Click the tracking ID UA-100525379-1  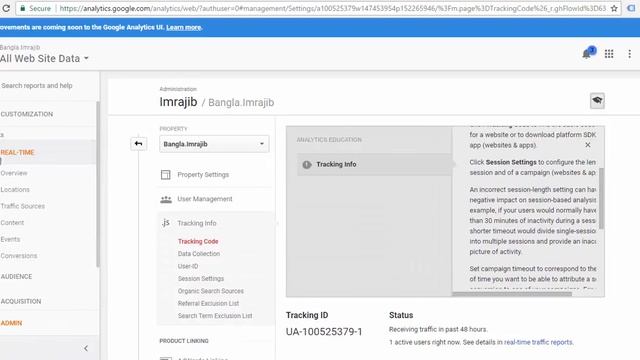[x=324, y=332]
